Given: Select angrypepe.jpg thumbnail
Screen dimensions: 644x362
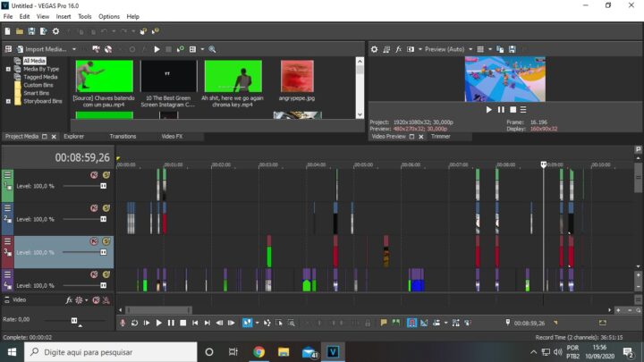Looking at the screenshot, I should (297, 76).
